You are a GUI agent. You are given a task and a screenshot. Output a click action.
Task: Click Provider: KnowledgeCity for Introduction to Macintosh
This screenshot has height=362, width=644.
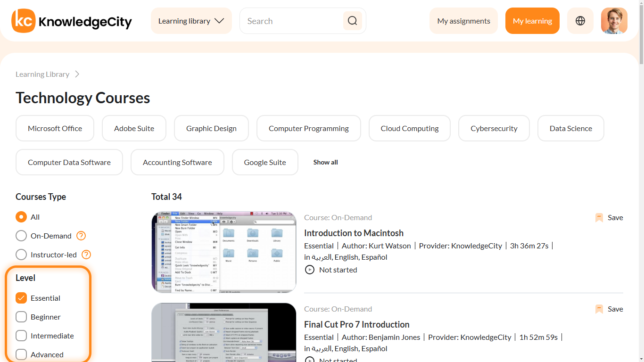pos(461,246)
